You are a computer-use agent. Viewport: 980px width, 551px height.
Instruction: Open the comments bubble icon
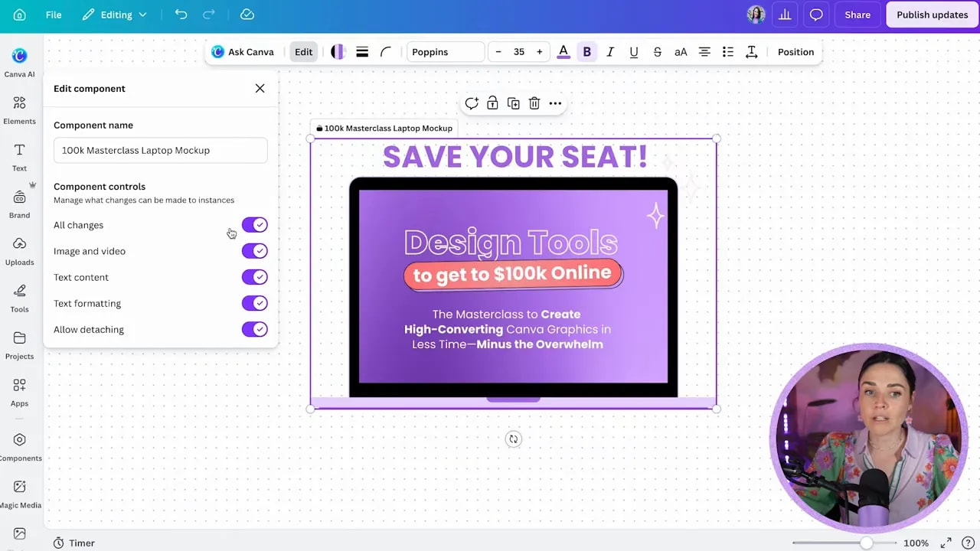pyautogui.click(x=816, y=15)
